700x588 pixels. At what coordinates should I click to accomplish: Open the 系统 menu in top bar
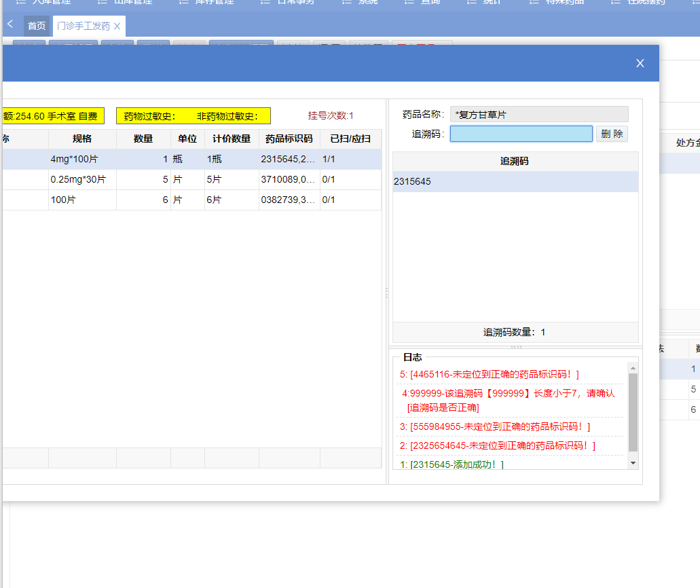pyautogui.click(x=360, y=2)
